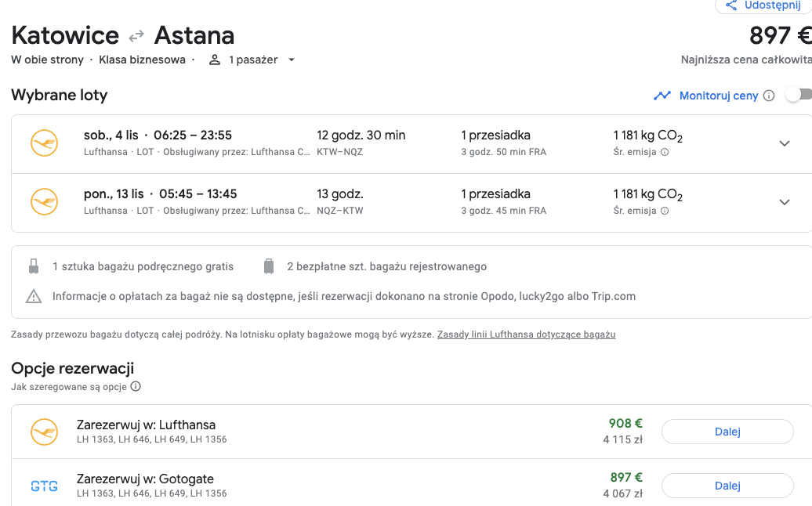
Task: Click the Gotogate GTG logo
Action: tap(44, 486)
